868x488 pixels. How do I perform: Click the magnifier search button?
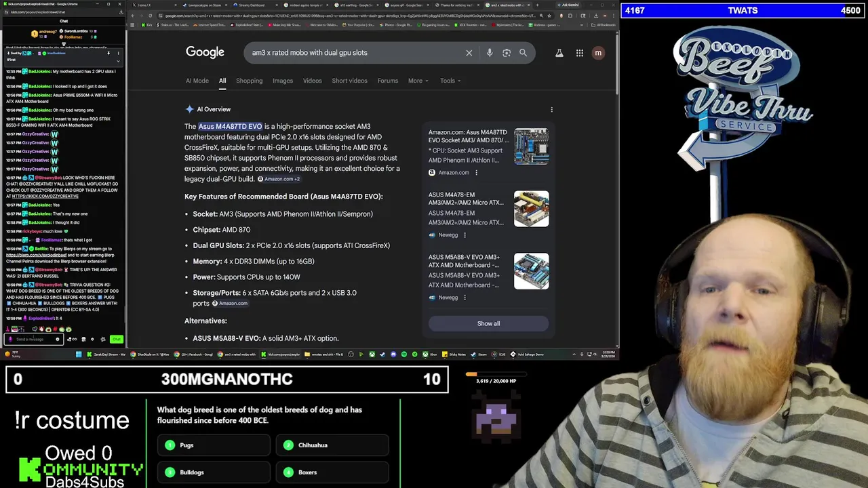pos(523,53)
